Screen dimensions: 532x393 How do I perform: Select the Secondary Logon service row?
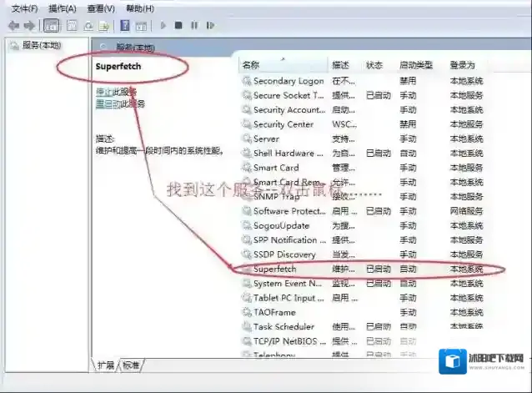click(363, 81)
